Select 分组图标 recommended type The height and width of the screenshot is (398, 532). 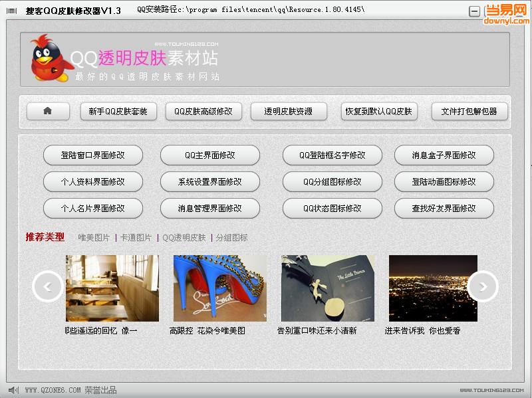(x=231, y=238)
